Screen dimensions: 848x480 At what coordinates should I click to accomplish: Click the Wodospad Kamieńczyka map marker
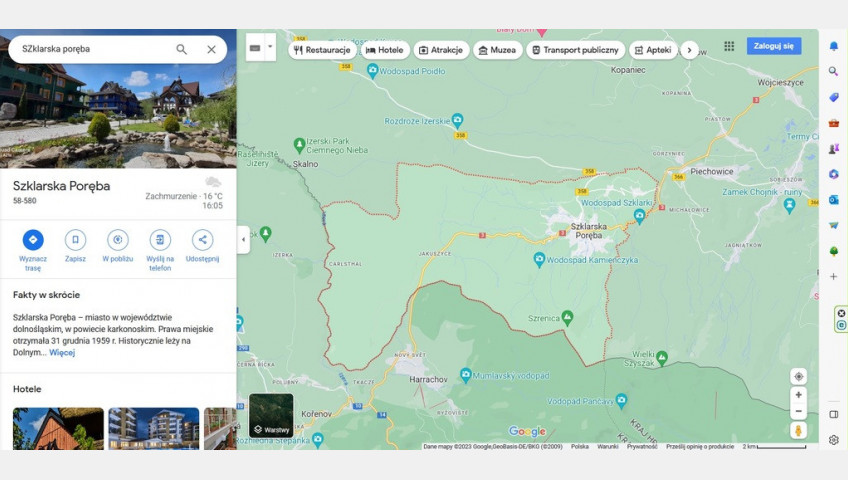click(539, 259)
